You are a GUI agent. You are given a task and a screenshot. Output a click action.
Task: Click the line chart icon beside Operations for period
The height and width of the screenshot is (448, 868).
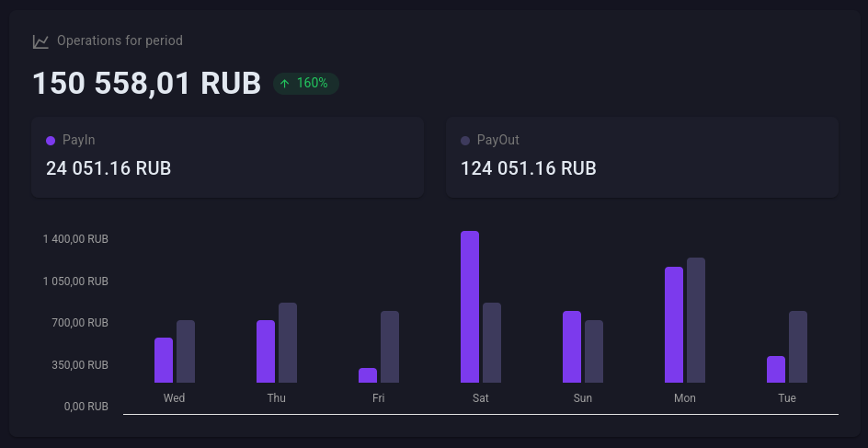40,41
